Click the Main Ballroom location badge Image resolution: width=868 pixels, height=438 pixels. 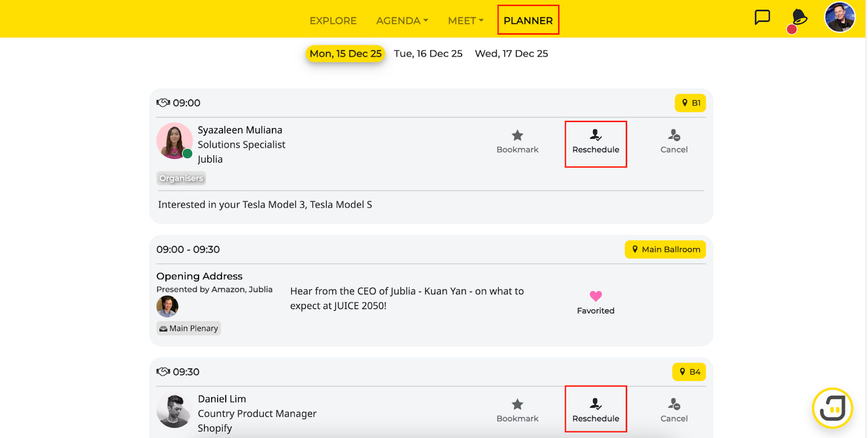(665, 249)
